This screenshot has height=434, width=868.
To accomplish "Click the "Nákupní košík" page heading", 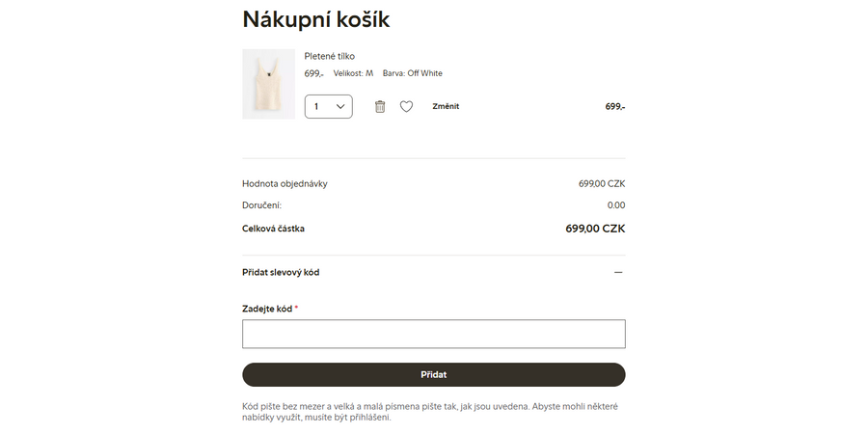I will click(316, 19).
